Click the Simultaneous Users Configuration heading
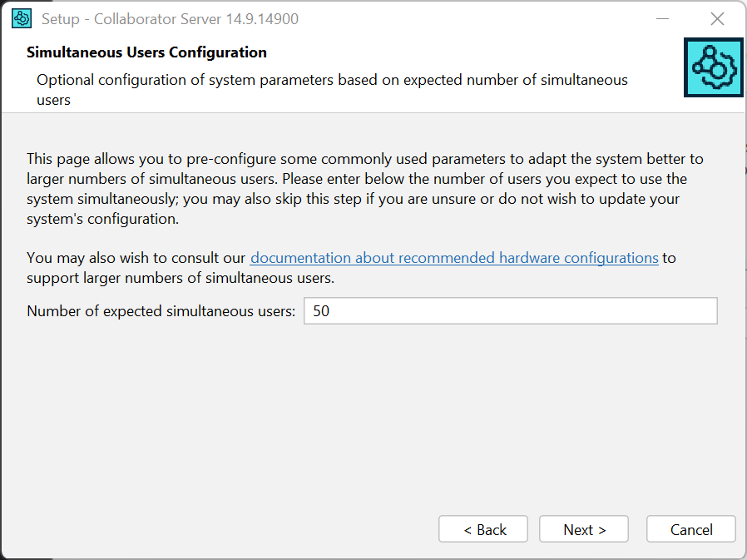The image size is (747, 560). click(146, 52)
